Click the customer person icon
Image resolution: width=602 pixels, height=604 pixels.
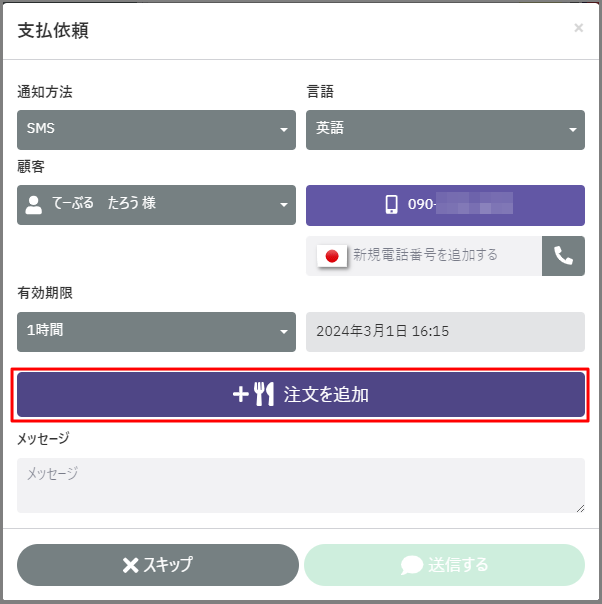click(x=34, y=205)
